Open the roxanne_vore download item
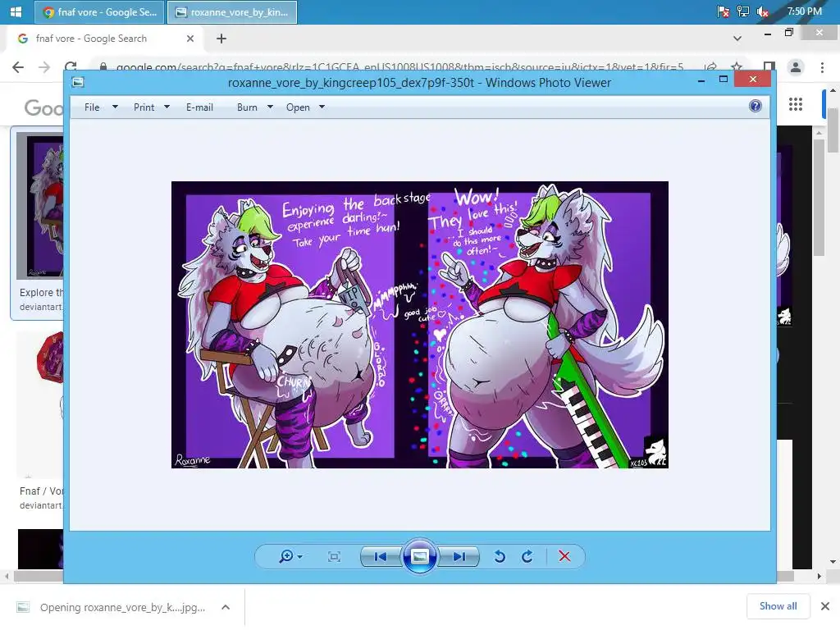 (x=112, y=607)
